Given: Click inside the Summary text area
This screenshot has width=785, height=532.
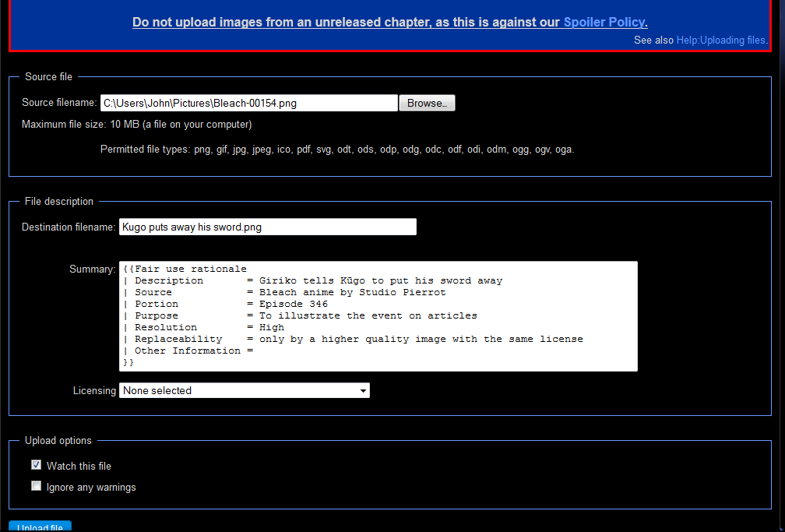Looking at the screenshot, I should click(x=378, y=316).
